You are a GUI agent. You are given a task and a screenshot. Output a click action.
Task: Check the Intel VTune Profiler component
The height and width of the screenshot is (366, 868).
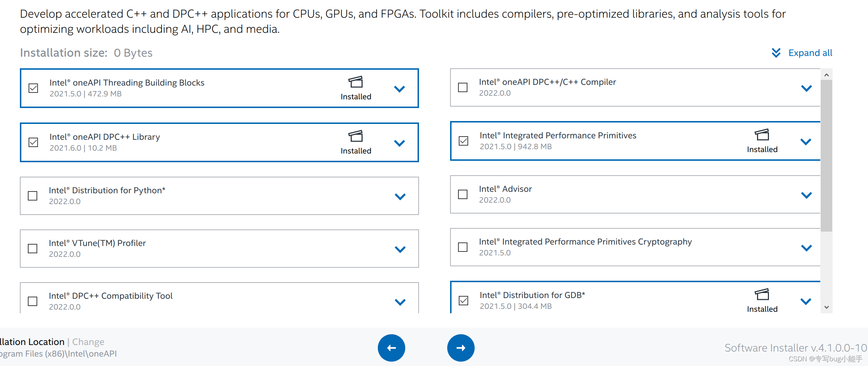(x=33, y=248)
